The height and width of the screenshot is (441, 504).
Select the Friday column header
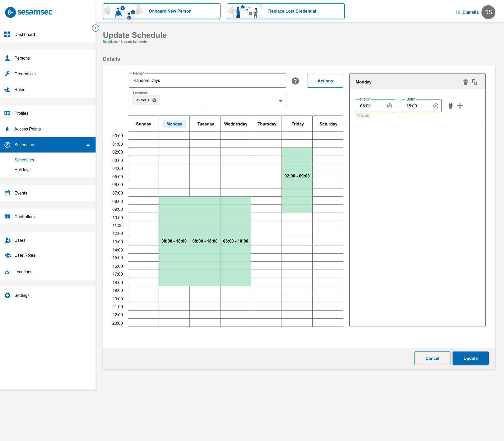[297, 124]
